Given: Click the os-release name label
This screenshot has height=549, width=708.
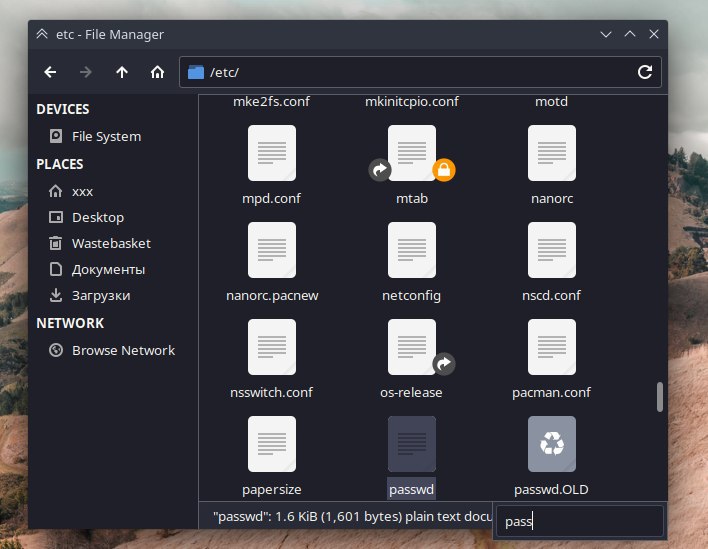Looking at the screenshot, I should (411, 392).
